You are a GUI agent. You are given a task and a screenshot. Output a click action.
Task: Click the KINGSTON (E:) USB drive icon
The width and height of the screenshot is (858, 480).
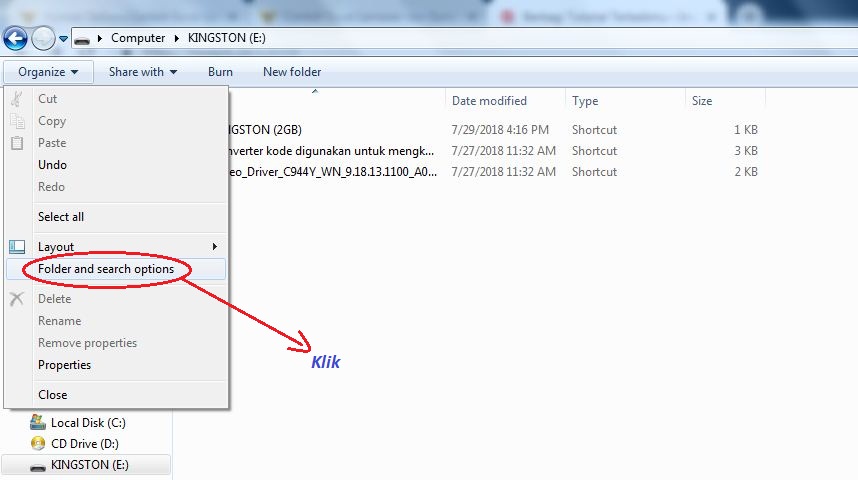[38, 467]
